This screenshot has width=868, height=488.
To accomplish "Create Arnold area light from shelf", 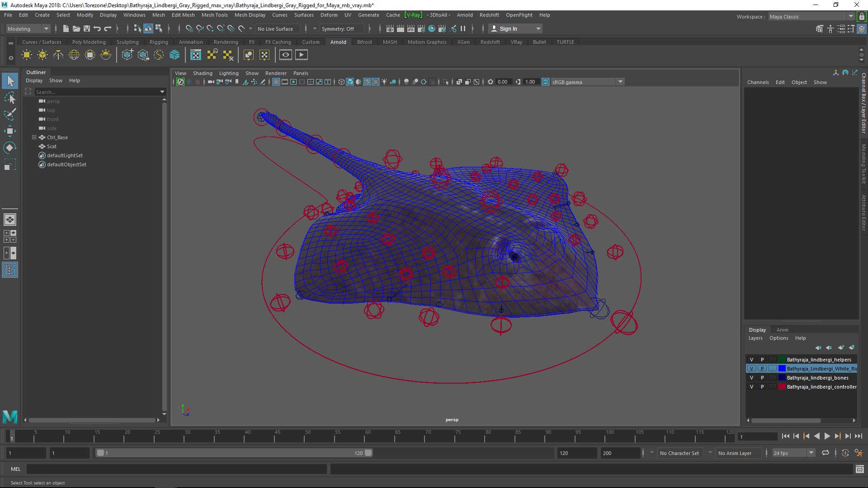I will tap(27, 55).
